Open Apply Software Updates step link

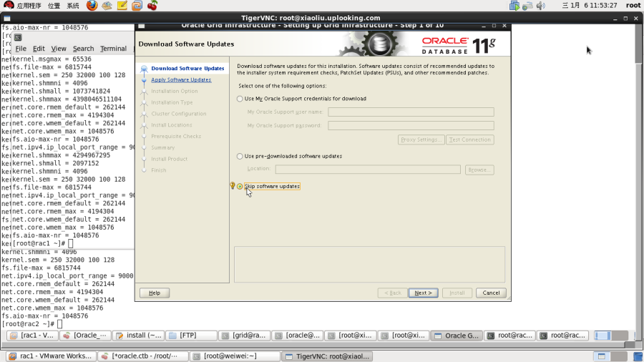(181, 79)
